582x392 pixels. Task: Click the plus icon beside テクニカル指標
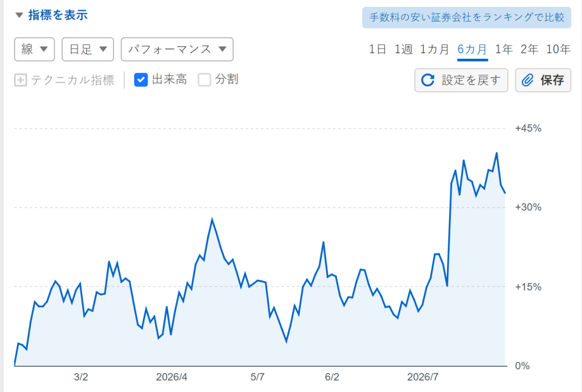click(x=20, y=80)
